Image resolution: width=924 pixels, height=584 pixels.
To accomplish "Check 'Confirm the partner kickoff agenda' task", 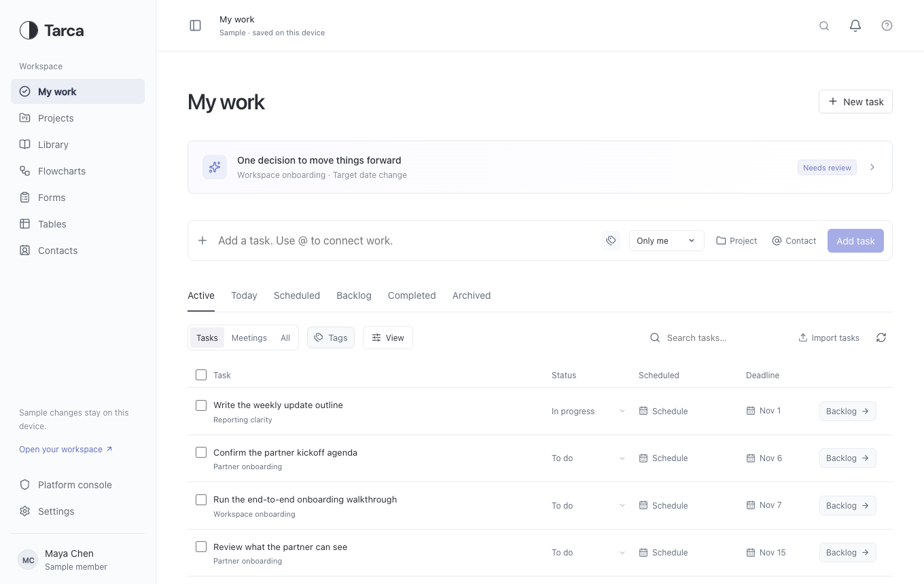I will pyautogui.click(x=201, y=452).
